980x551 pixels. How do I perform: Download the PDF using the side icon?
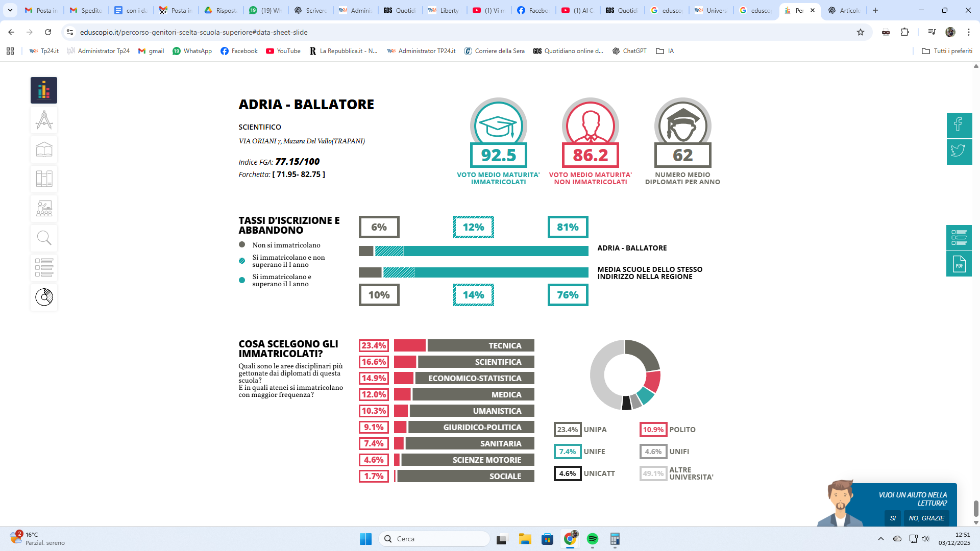[959, 264]
